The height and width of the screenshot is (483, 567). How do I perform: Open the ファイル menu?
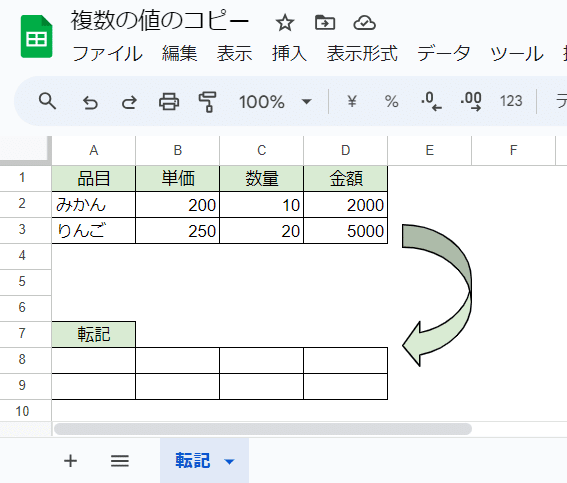[x=107, y=54]
